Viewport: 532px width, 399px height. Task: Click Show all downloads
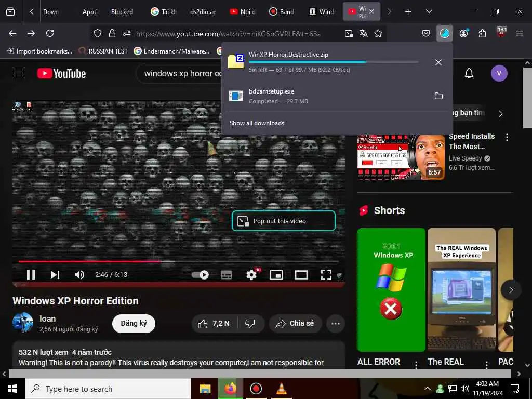(257, 123)
